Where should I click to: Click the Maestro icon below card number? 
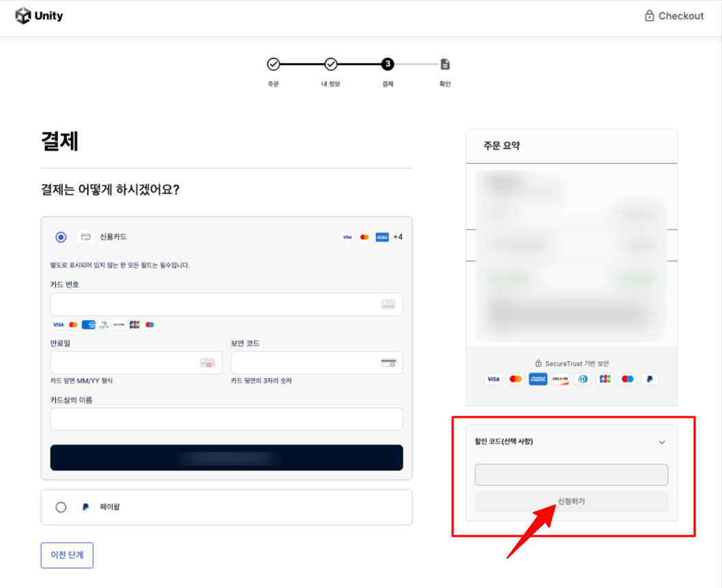150,325
